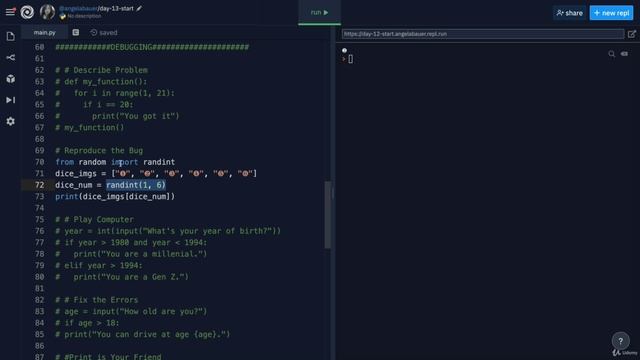Click the '# my_function()' comment line
The width and height of the screenshot is (640, 360).
tap(90, 128)
